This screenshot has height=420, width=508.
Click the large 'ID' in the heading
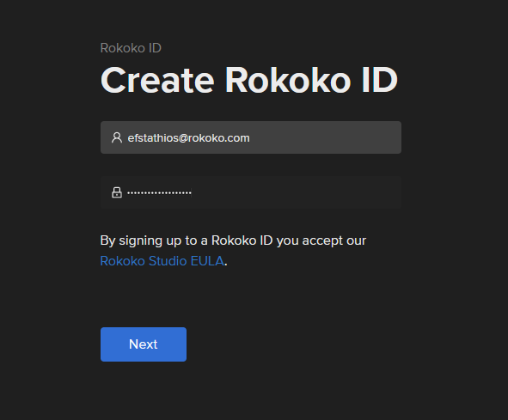[379, 80]
